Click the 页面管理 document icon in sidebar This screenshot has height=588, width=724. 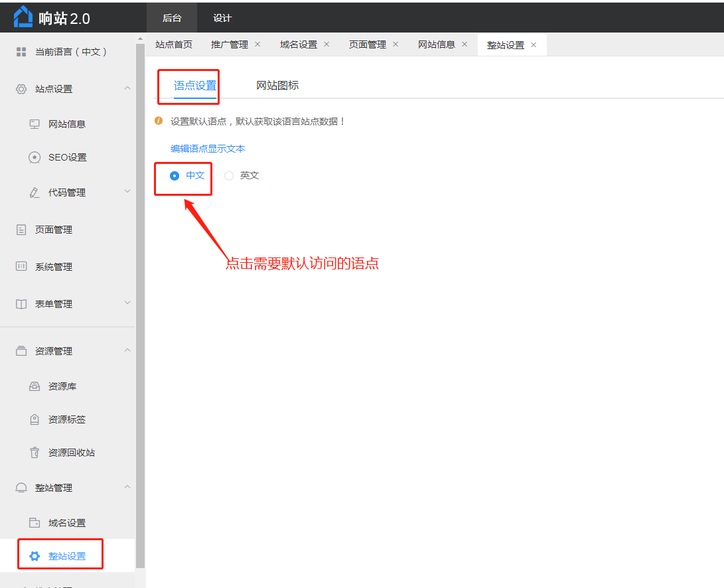click(x=21, y=230)
